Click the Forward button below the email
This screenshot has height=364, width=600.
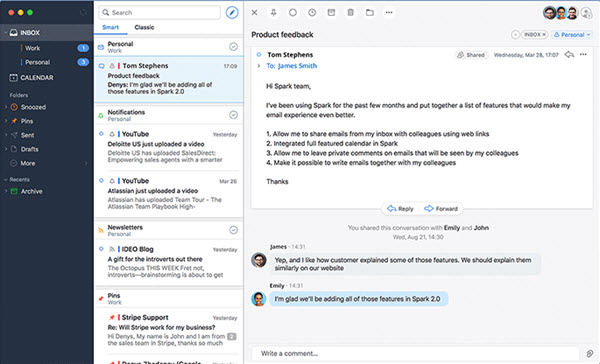click(x=441, y=209)
